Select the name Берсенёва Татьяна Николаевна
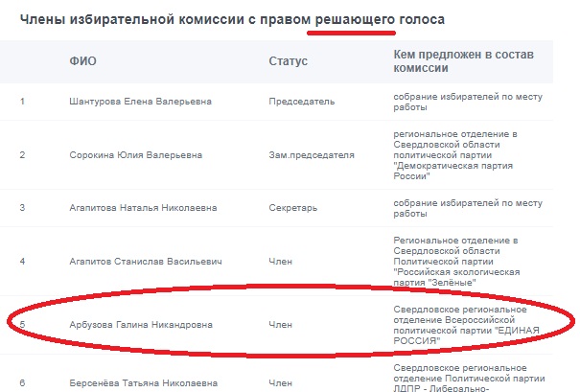Screen dimensions: 580x392 [x=143, y=382]
